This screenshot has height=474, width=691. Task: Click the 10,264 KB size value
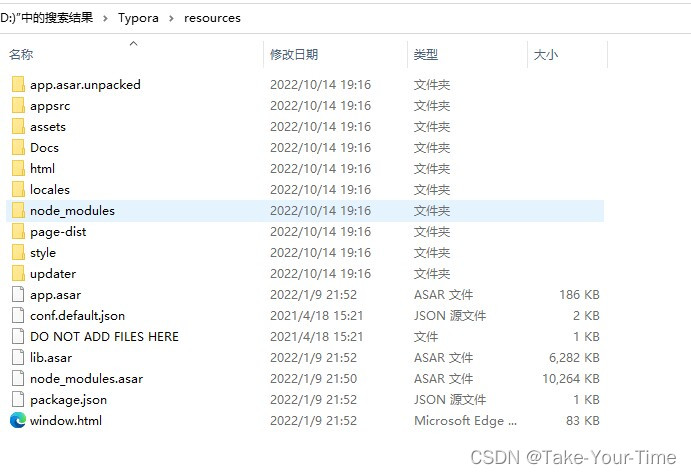click(x=571, y=379)
